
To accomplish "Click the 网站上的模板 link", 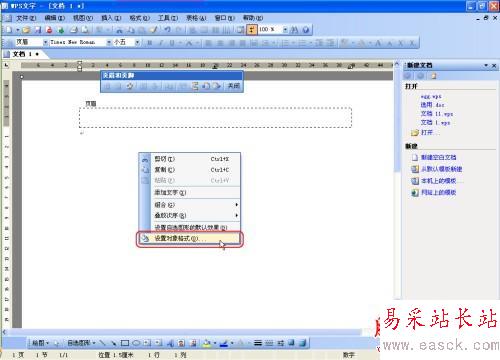I will [x=438, y=193].
